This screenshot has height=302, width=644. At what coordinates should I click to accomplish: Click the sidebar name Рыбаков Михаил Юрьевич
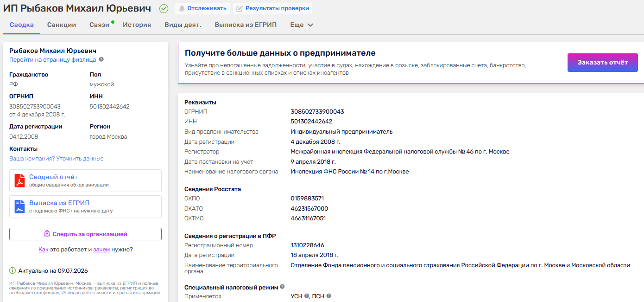[x=53, y=51]
